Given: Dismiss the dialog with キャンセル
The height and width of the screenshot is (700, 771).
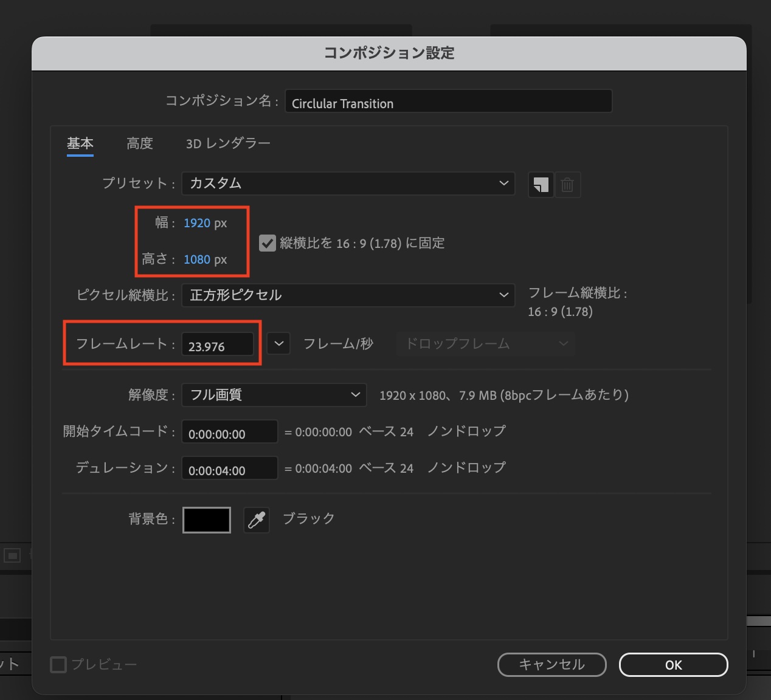Looking at the screenshot, I should coord(551,664).
